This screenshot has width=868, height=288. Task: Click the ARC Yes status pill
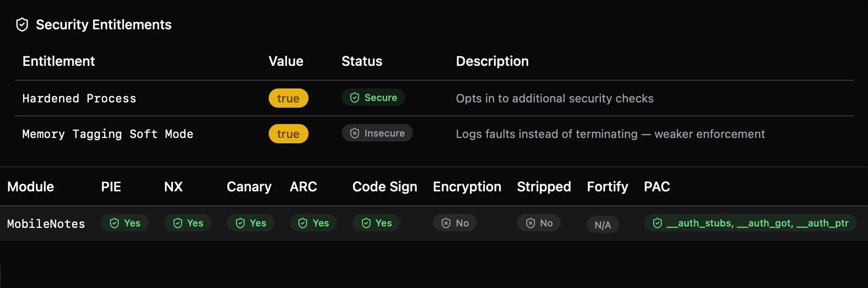313,223
